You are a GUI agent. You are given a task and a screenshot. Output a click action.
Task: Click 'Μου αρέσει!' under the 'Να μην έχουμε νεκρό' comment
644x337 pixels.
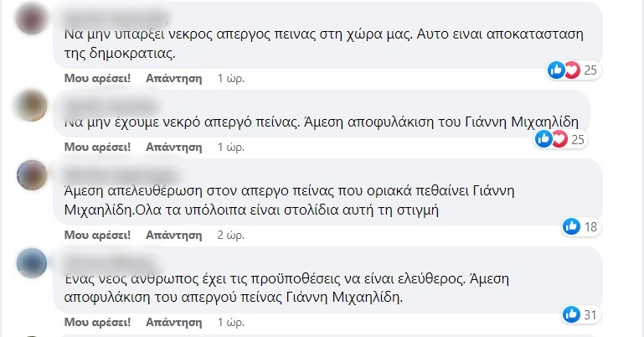click(97, 147)
